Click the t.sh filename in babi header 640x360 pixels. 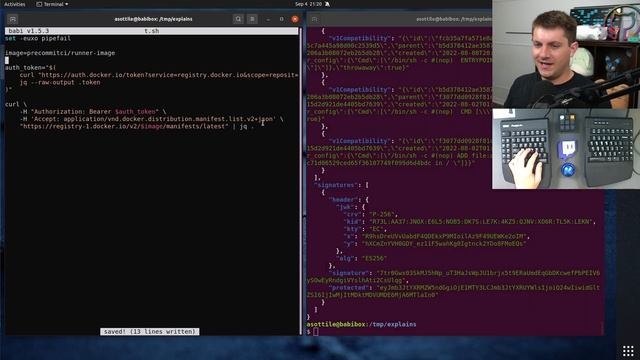tap(151, 31)
